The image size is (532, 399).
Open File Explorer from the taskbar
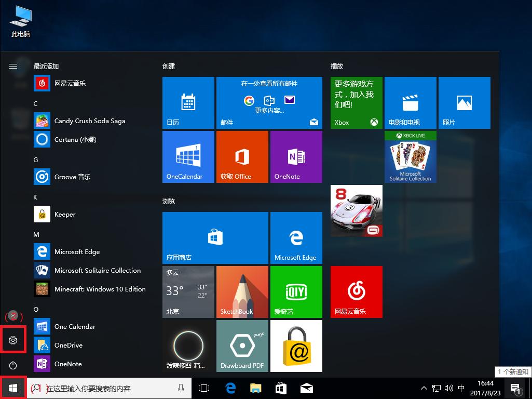(255, 388)
